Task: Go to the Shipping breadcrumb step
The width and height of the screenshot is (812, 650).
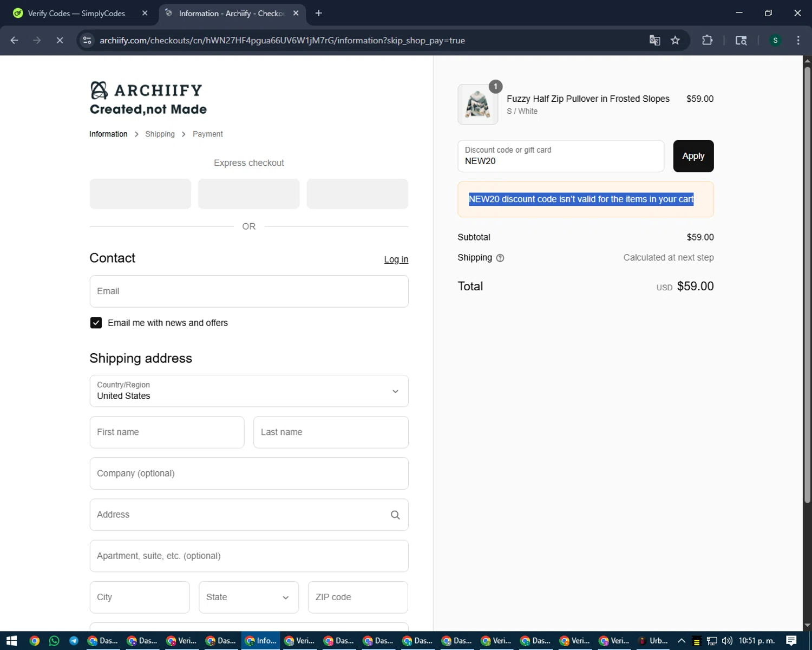Action: tap(160, 134)
